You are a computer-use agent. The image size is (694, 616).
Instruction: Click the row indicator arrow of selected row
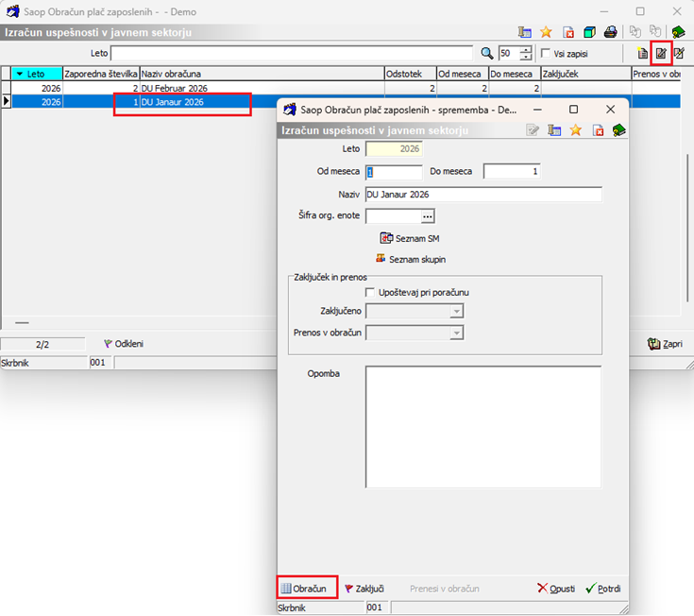(x=7, y=101)
